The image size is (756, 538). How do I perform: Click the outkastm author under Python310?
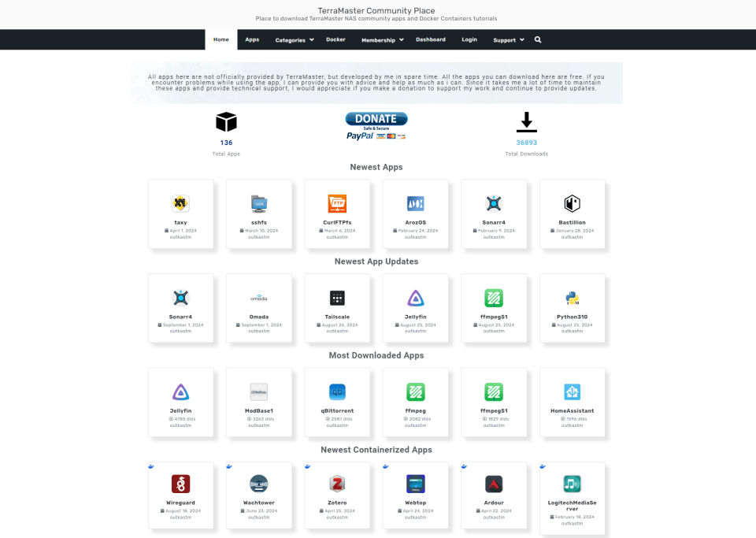(x=573, y=331)
